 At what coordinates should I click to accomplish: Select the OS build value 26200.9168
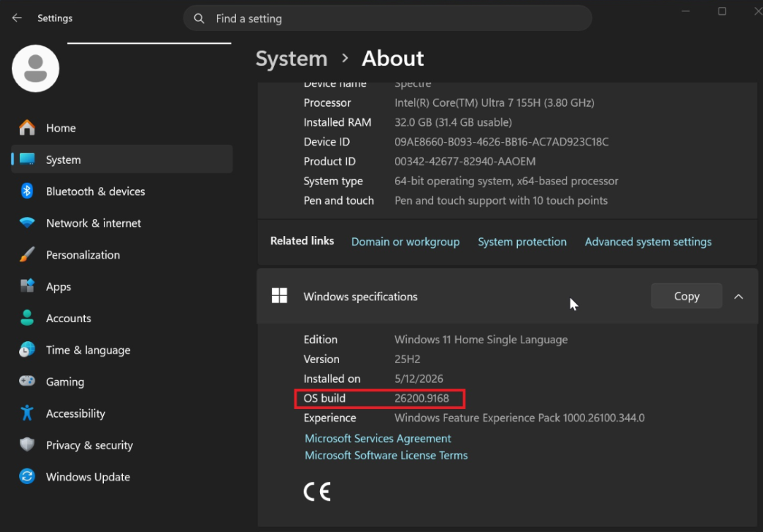click(422, 398)
